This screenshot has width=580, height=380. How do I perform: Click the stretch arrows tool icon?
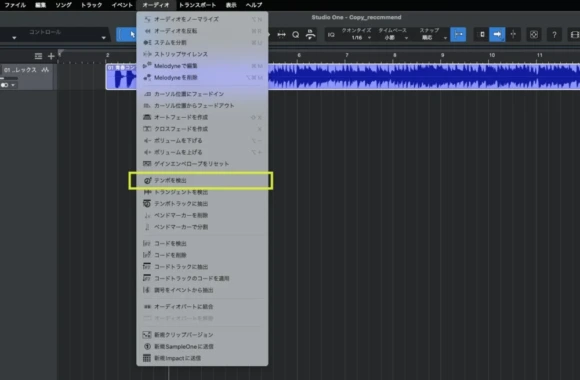(281, 35)
